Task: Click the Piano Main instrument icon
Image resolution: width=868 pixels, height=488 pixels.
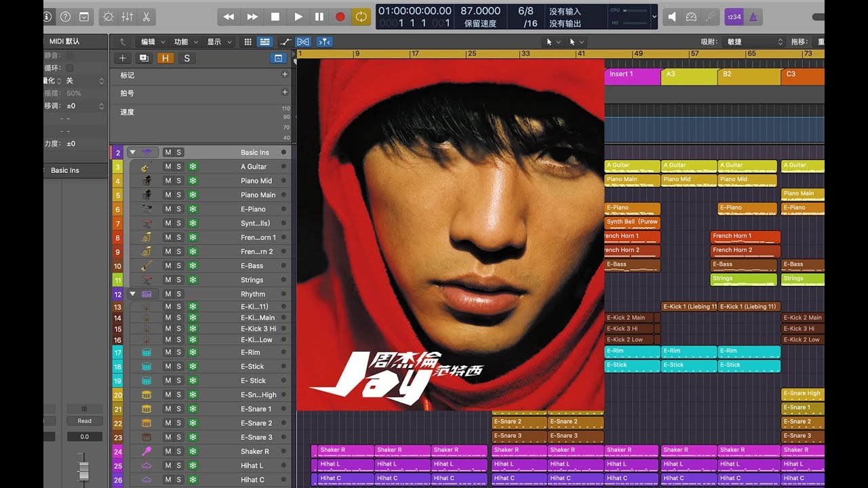Action: (x=146, y=195)
